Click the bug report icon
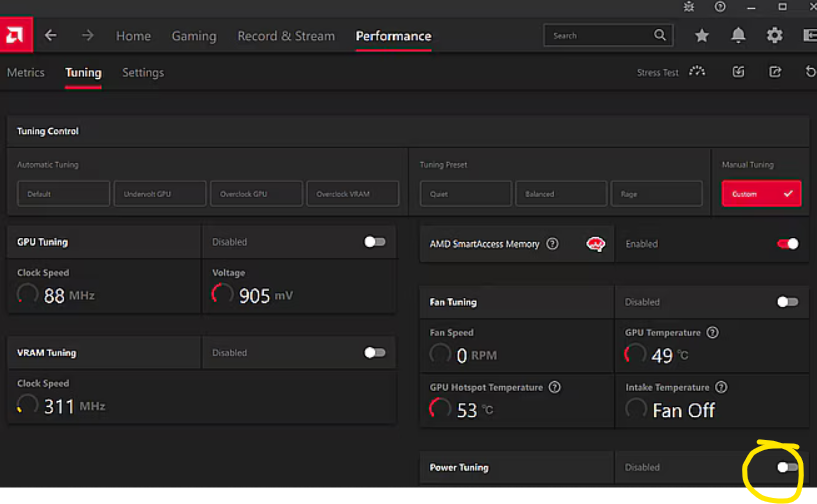The height and width of the screenshot is (504, 817). [688, 7]
